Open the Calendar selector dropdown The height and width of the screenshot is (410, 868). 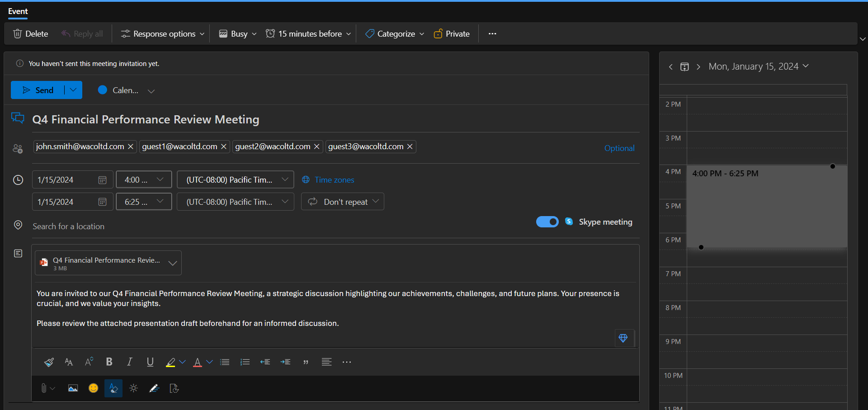coord(127,90)
